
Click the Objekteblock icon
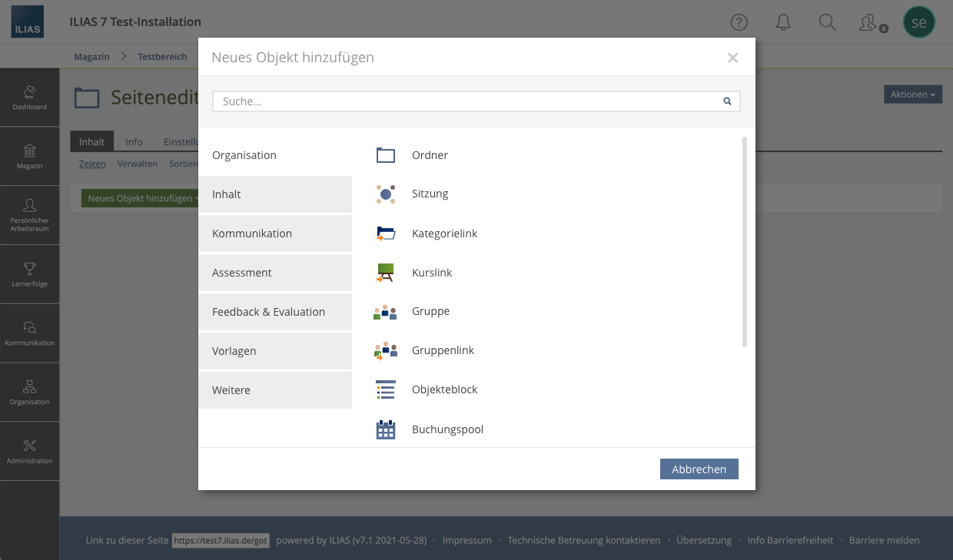click(x=385, y=389)
